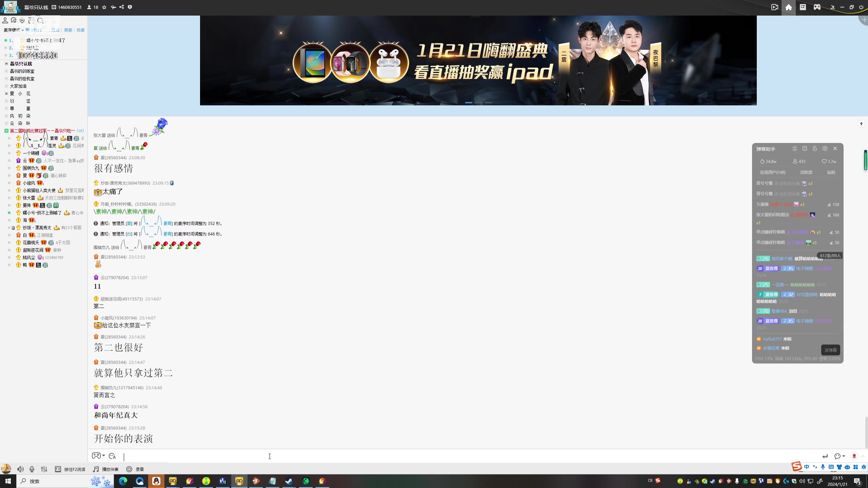Click the flower gift icon right of input
This screenshot has height=488, width=868.
[x=854, y=456]
